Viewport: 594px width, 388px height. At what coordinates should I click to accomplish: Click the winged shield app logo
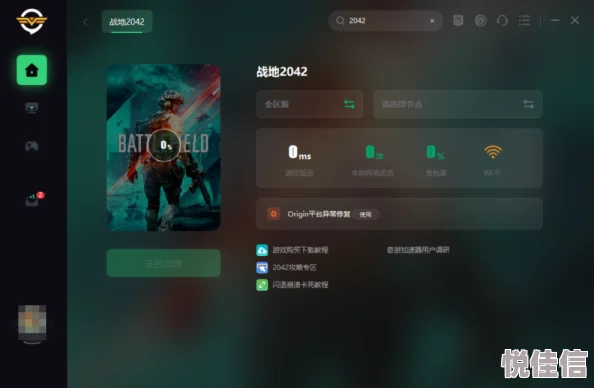[32, 21]
